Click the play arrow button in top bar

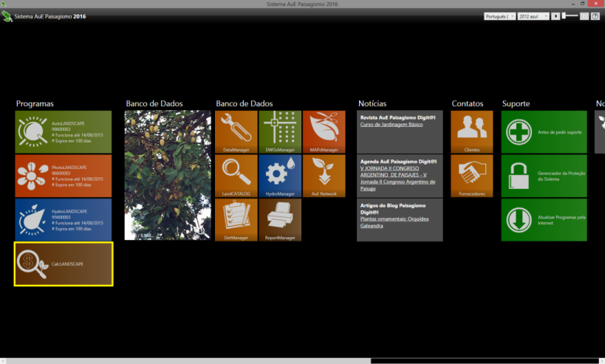[x=556, y=16]
